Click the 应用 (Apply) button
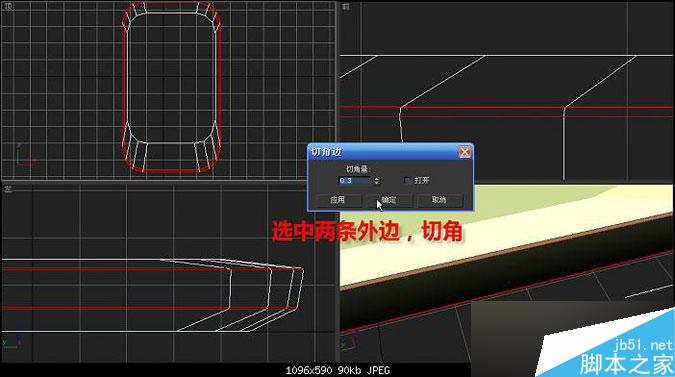This screenshot has width=675, height=377. coord(338,200)
